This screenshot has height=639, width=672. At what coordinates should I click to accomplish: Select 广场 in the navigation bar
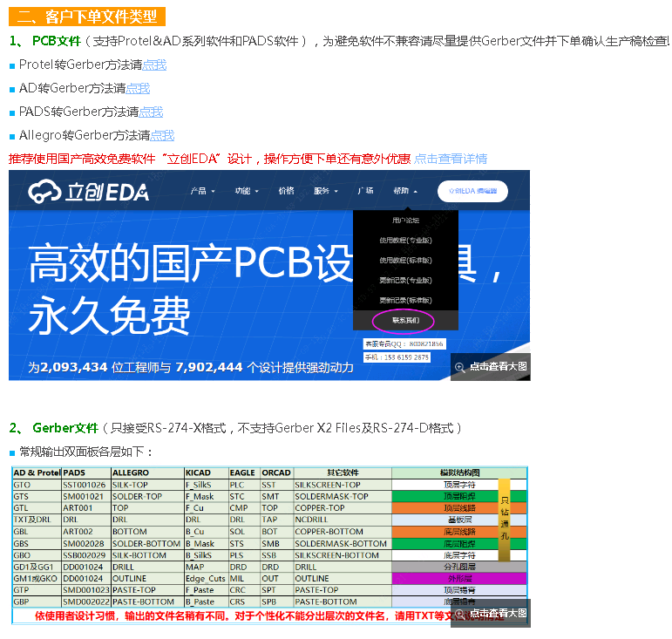pyautogui.click(x=365, y=191)
